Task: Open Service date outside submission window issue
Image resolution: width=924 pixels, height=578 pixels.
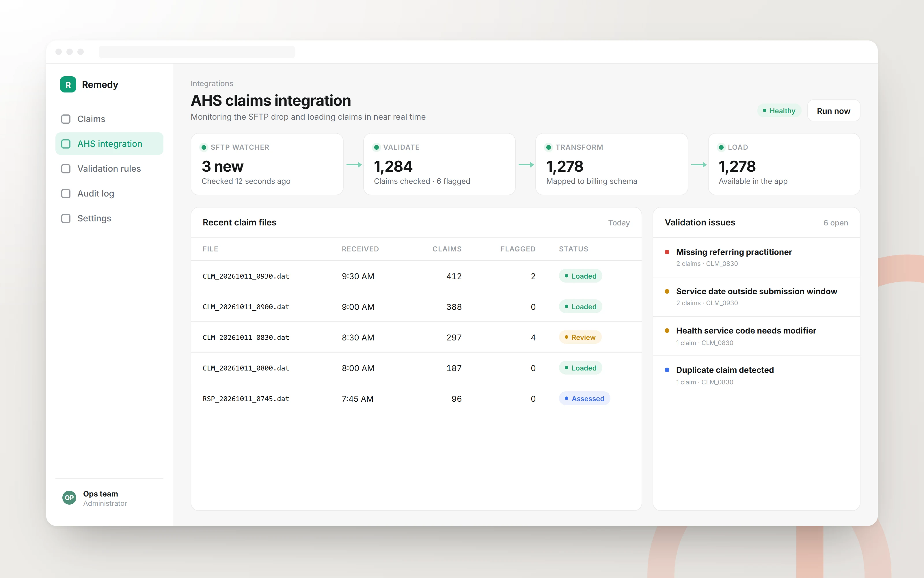Action: 756,297
